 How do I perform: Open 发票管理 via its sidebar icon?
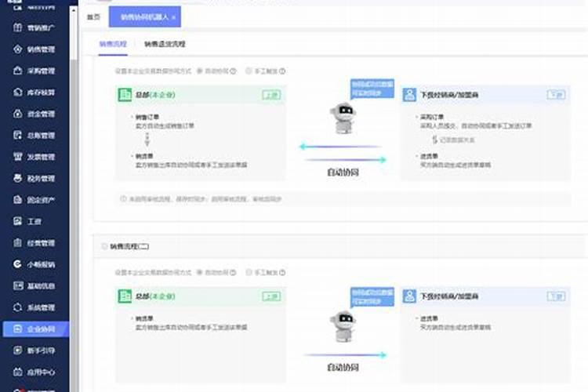click(x=17, y=157)
